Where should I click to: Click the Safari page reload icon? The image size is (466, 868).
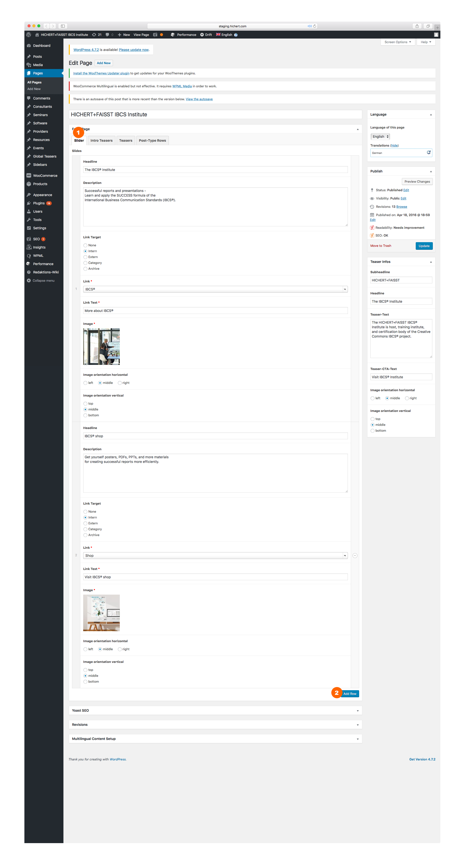pyautogui.click(x=314, y=26)
